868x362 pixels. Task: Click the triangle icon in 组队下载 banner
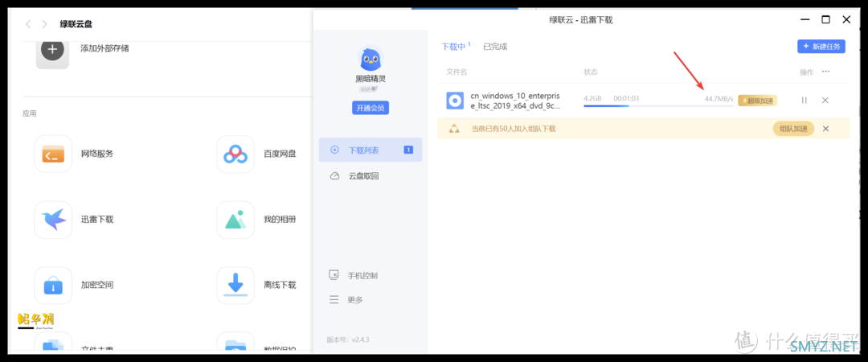click(x=454, y=129)
